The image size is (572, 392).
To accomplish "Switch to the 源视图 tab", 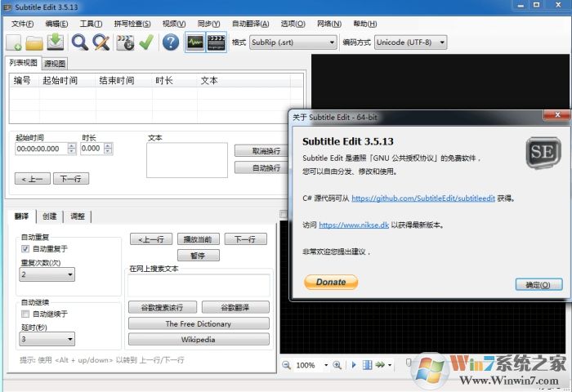I will coord(55,63).
